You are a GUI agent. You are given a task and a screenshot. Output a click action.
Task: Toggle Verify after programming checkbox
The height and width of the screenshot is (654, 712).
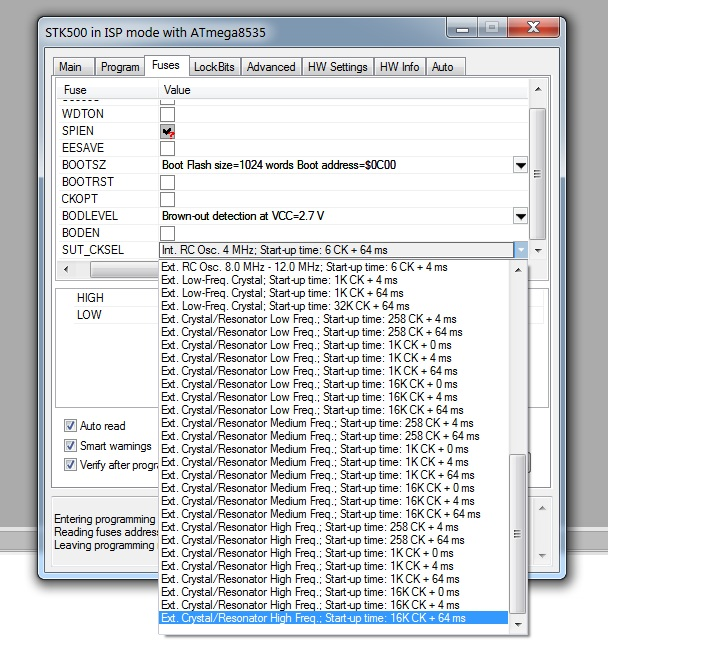pyautogui.click(x=70, y=465)
